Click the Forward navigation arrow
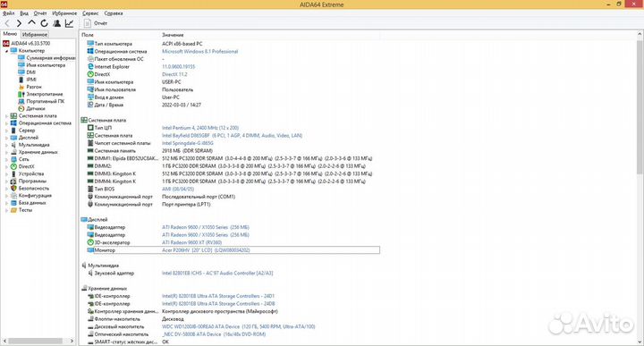The image size is (644, 346). 19,23
